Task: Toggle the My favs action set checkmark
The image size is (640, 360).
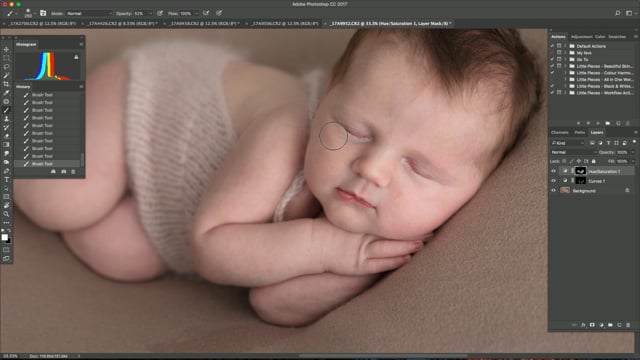Action: click(x=552, y=53)
